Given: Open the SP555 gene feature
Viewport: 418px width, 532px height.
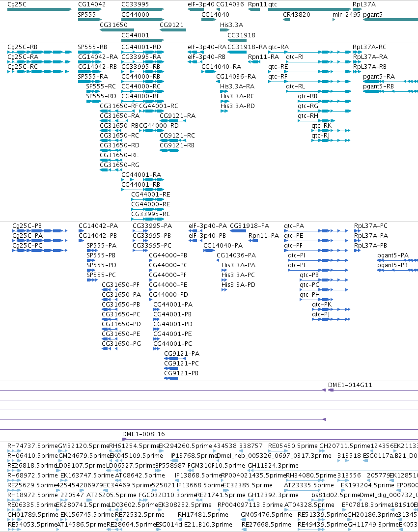Looking at the screenshot, I should pos(89,20).
